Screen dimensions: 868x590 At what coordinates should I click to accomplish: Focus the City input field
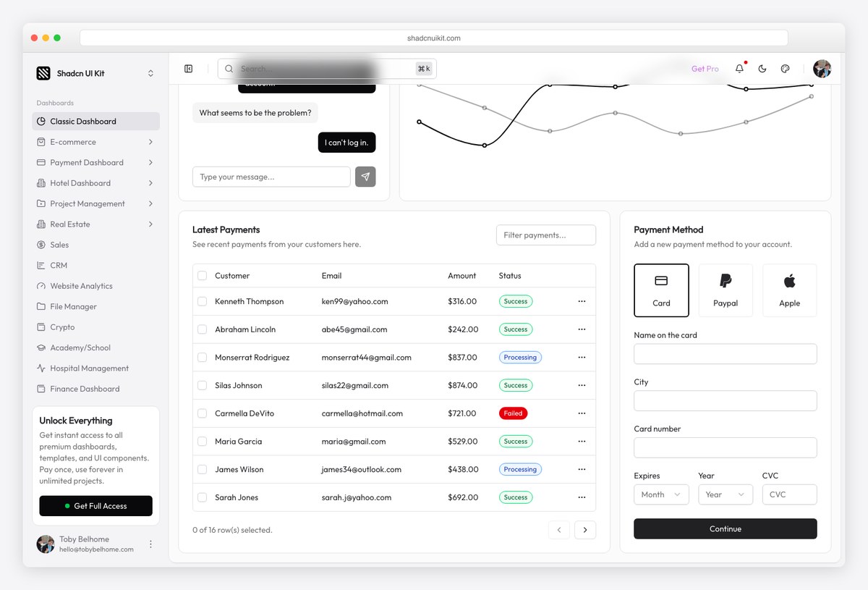click(x=726, y=401)
